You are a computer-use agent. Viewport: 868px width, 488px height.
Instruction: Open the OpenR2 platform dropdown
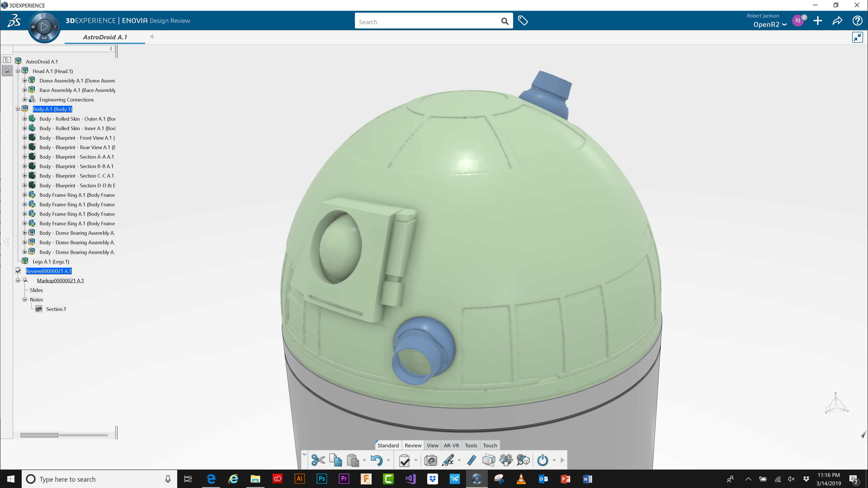(x=770, y=25)
